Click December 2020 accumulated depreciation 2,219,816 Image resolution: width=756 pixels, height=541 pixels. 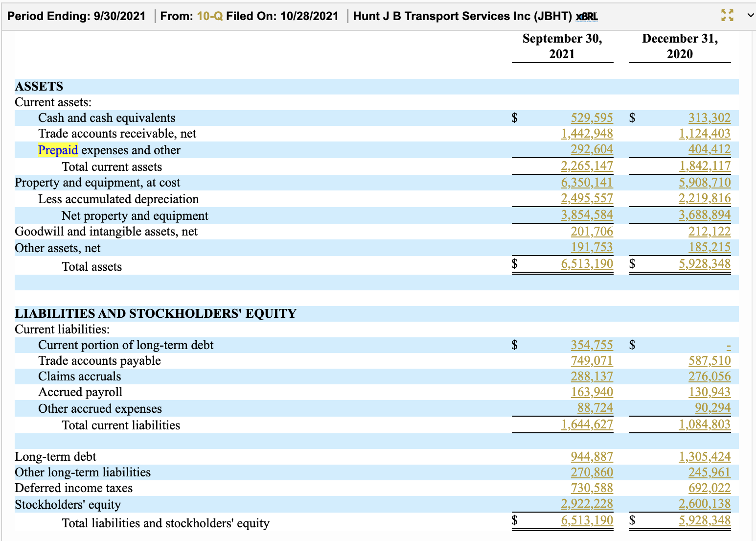coord(704,198)
